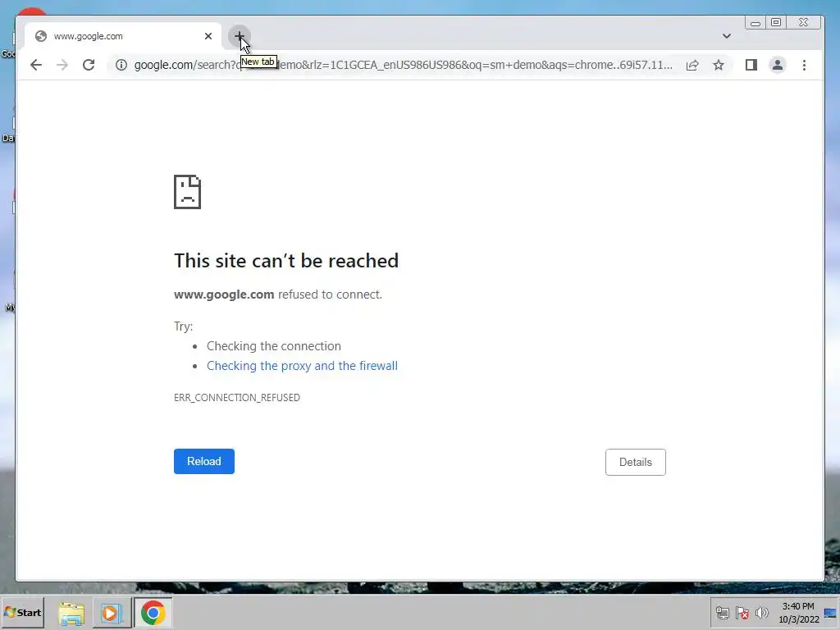Share this page icon
Viewport: 840px width, 630px height.
[x=692, y=65]
